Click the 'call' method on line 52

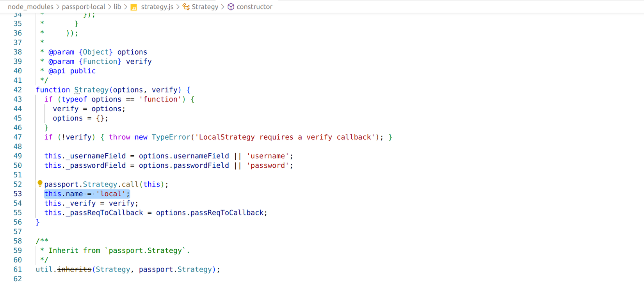click(130, 184)
